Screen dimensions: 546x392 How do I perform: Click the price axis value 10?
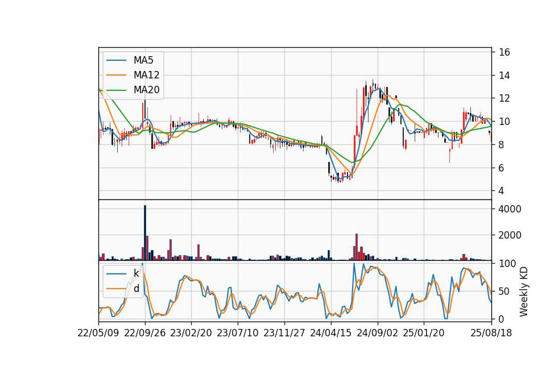tap(504, 122)
